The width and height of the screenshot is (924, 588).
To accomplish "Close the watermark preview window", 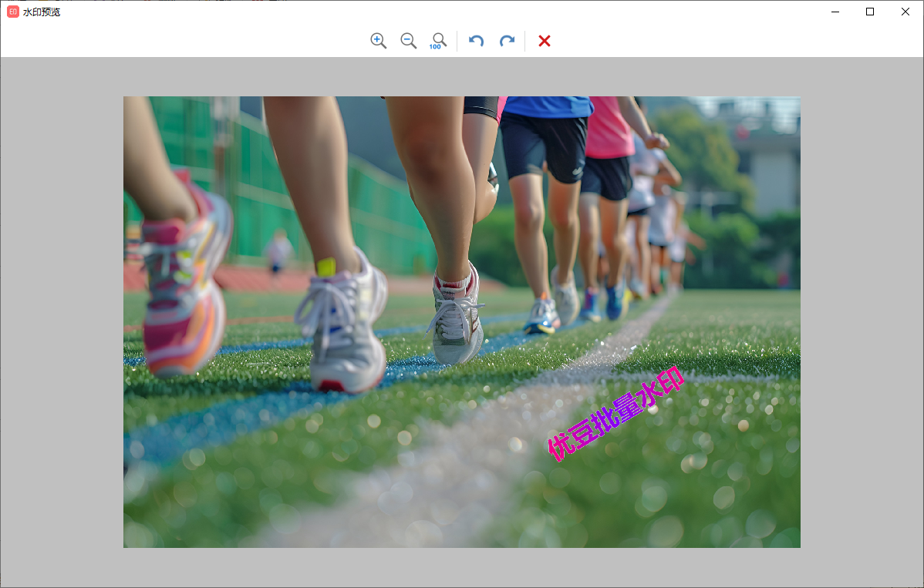I will tap(905, 12).
